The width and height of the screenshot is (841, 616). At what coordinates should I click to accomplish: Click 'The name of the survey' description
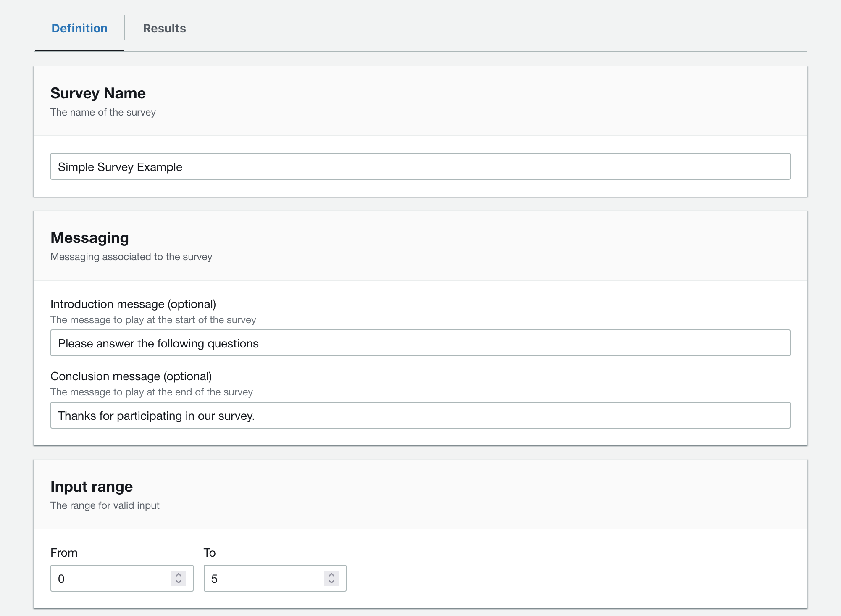coord(103,112)
